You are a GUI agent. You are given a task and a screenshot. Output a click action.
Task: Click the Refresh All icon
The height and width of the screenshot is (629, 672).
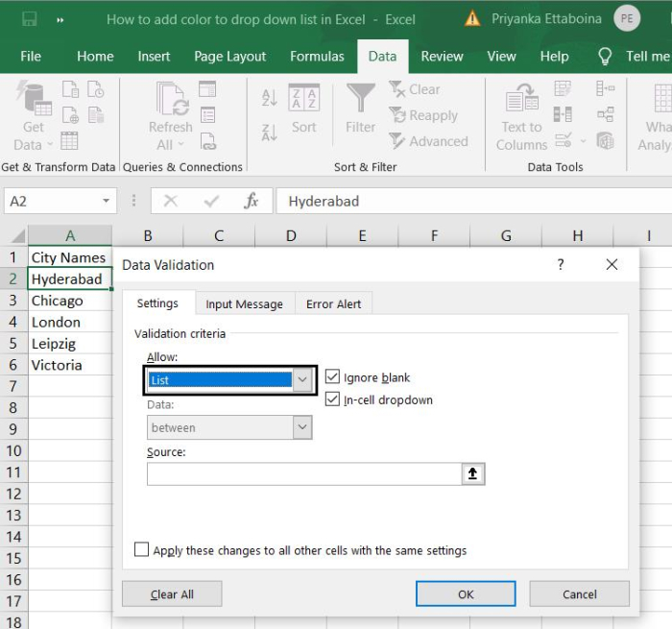coord(171,100)
